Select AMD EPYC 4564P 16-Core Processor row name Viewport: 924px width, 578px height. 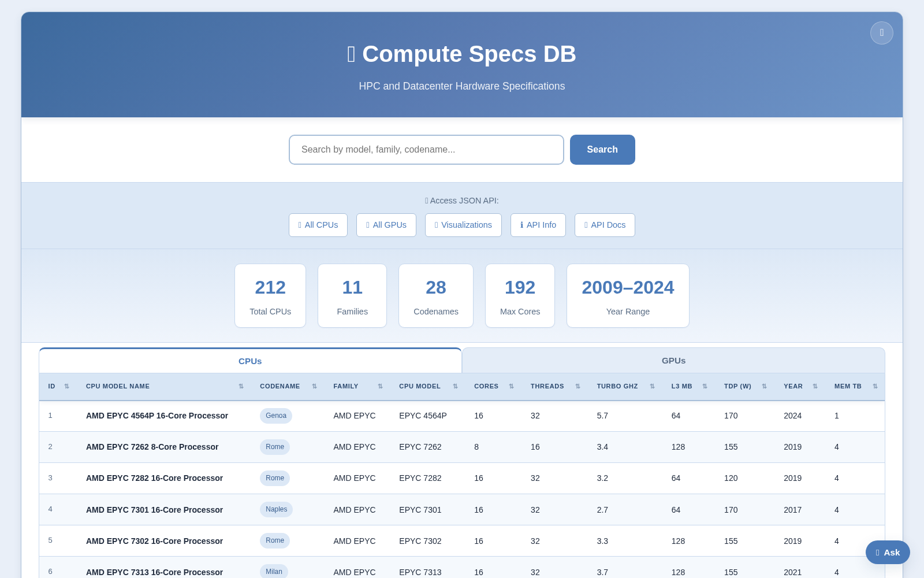click(x=157, y=416)
